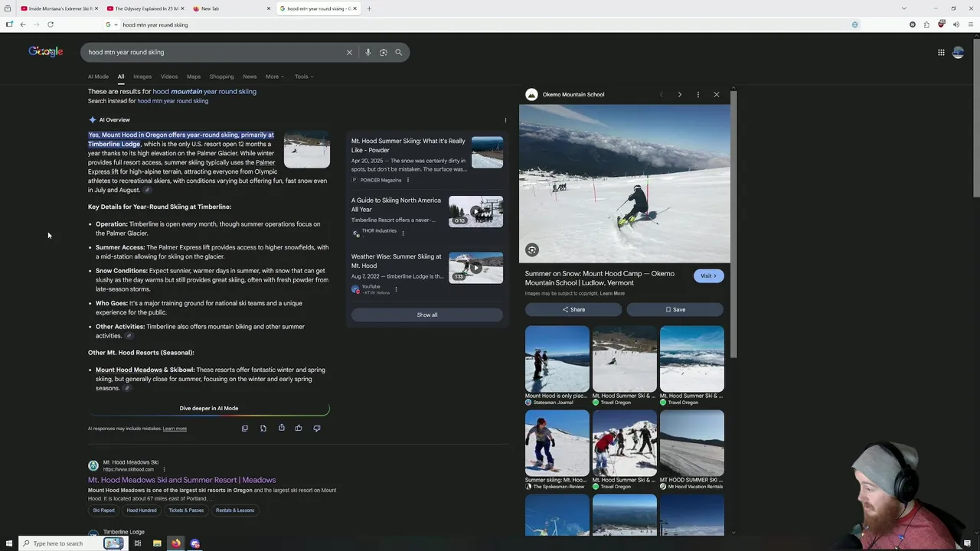Open the Windows Start menu
This screenshot has width=980, height=551.
tap(9, 543)
